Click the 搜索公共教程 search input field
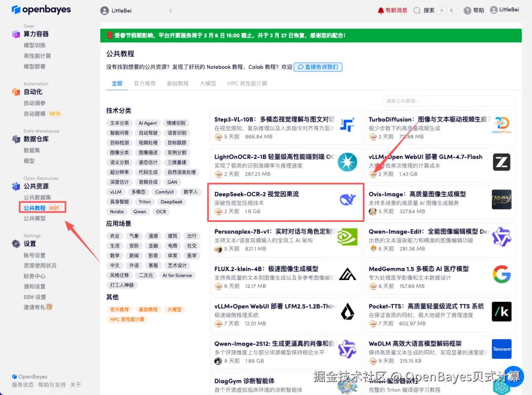This screenshot has height=395, width=532. click(448, 102)
